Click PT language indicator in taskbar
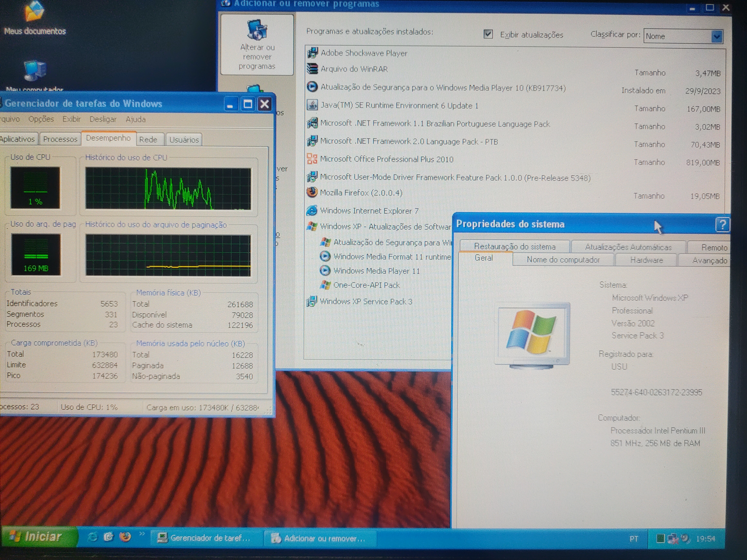Viewport: 747px width, 560px height. tap(634, 539)
